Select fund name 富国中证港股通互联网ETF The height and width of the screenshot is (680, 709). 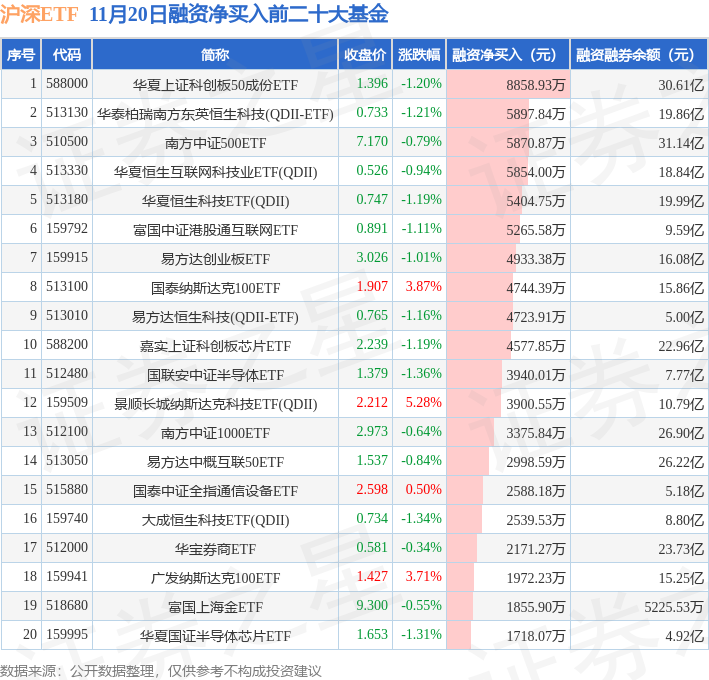(x=215, y=230)
